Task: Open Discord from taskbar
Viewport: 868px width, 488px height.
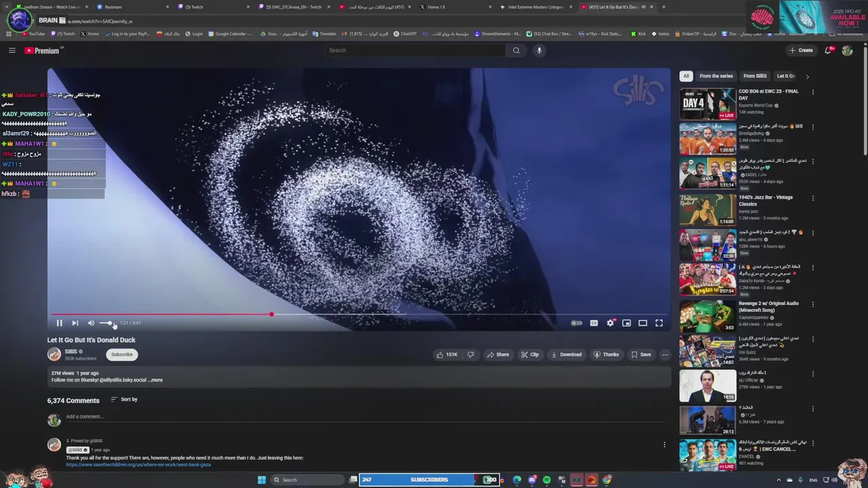Action: [x=532, y=480]
